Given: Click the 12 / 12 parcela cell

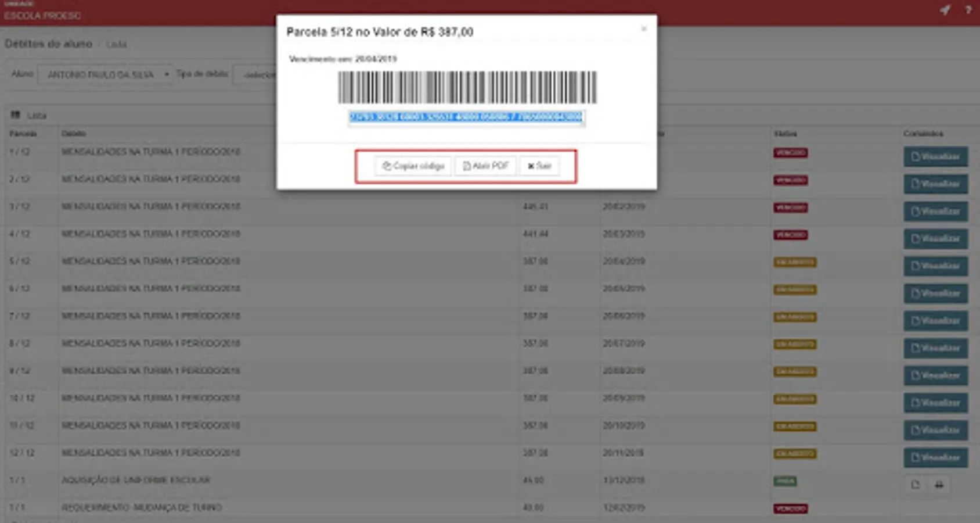Looking at the screenshot, I should click(x=22, y=453).
